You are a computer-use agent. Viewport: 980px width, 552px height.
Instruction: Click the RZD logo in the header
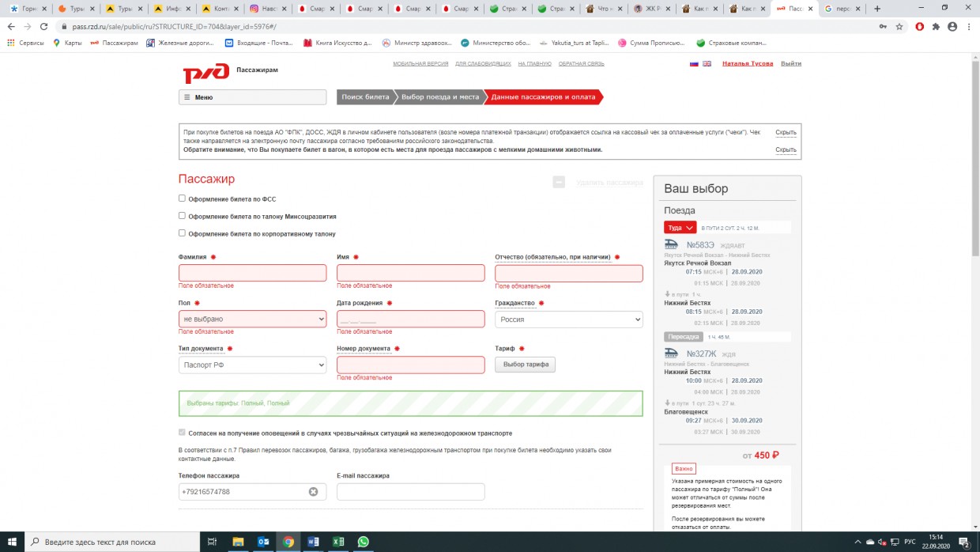coord(205,74)
